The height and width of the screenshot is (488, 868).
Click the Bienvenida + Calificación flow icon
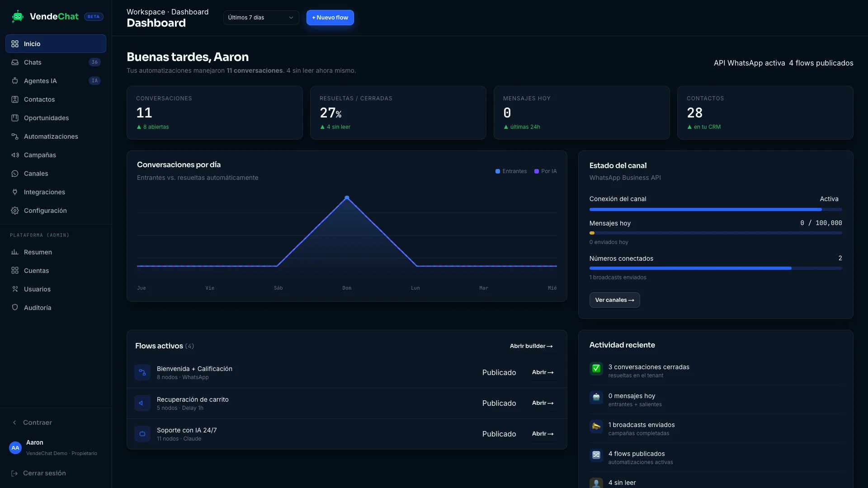pos(142,372)
